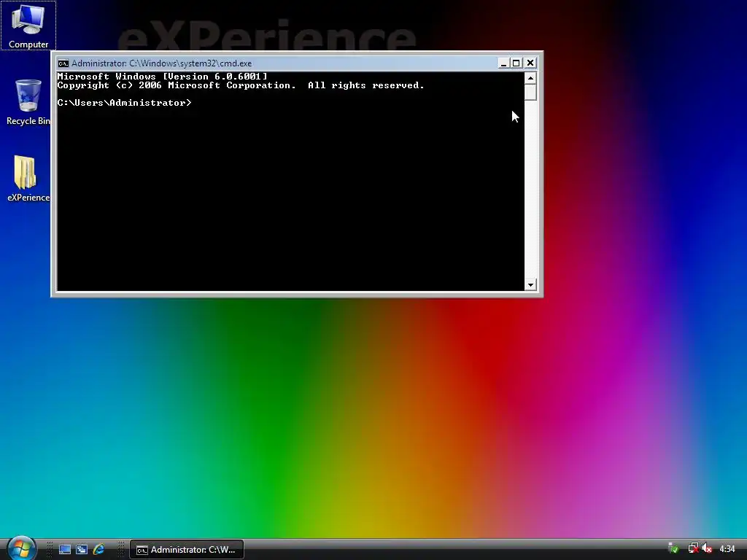The height and width of the screenshot is (560, 747).
Task: Open the Windows Start orb
Action: coord(21,548)
